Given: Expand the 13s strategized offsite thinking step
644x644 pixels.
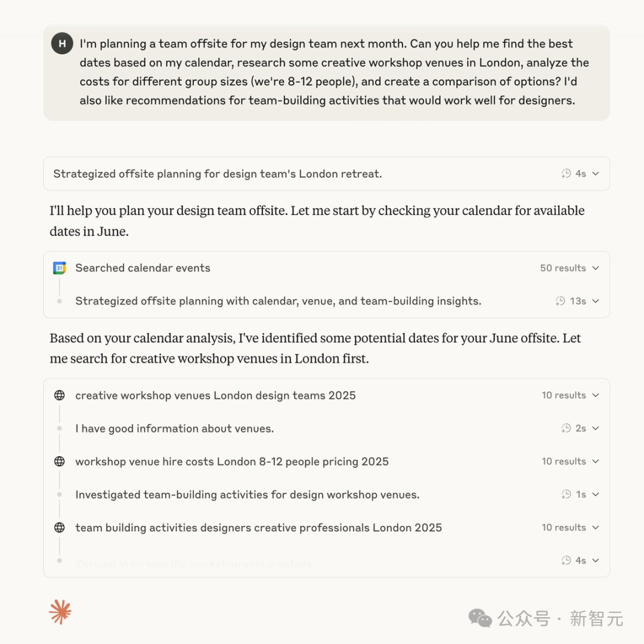Looking at the screenshot, I should pos(596,301).
